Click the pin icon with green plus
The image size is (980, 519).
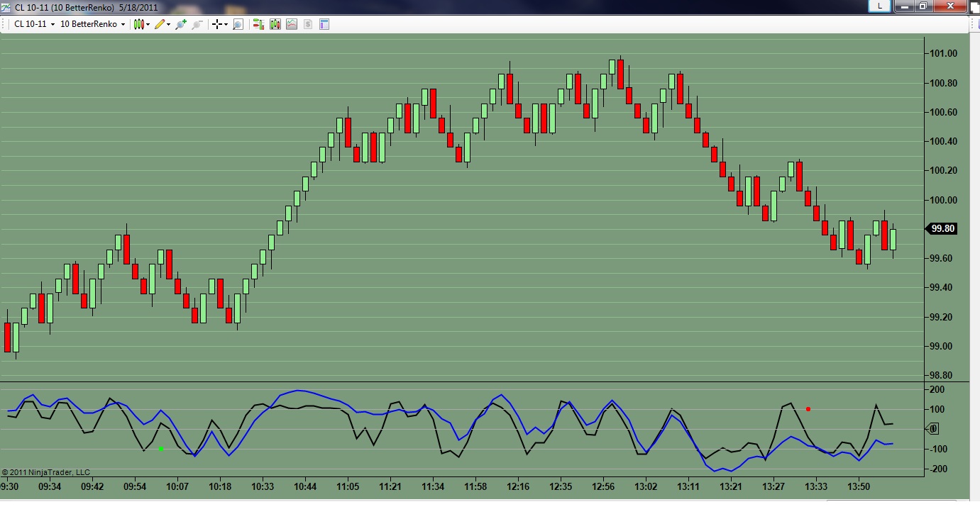pos(181,24)
